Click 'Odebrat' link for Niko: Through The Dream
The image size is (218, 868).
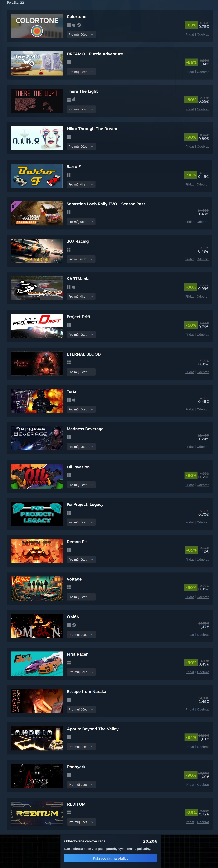(203, 147)
